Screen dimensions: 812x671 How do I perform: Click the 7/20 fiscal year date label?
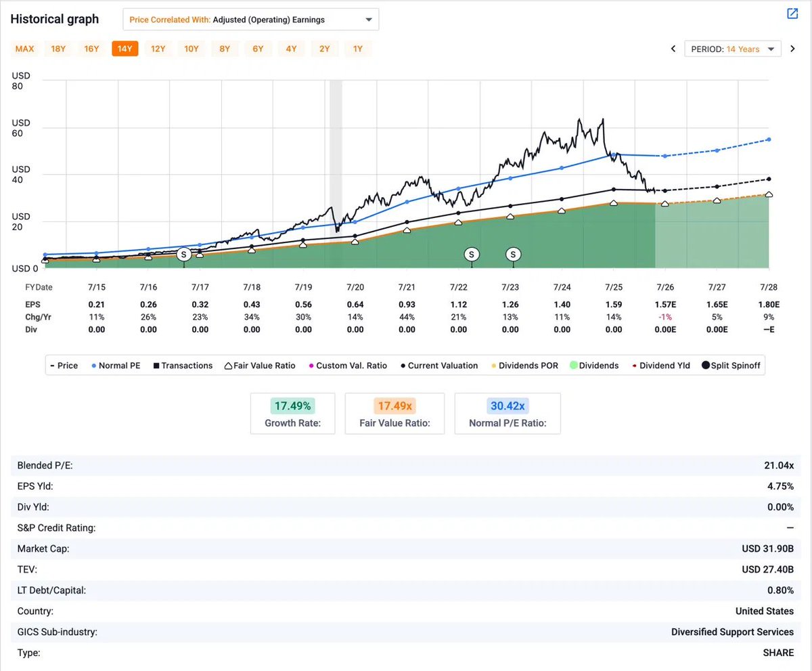355,287
